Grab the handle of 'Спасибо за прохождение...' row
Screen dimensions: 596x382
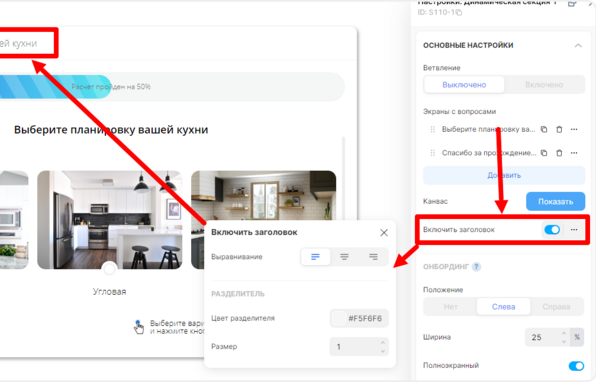click(433, 153)
